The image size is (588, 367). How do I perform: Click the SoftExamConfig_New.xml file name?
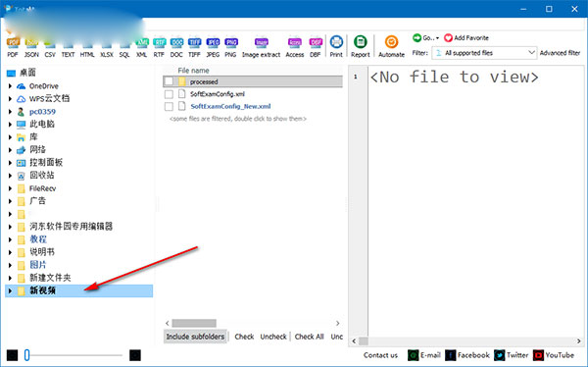point(230,106)
